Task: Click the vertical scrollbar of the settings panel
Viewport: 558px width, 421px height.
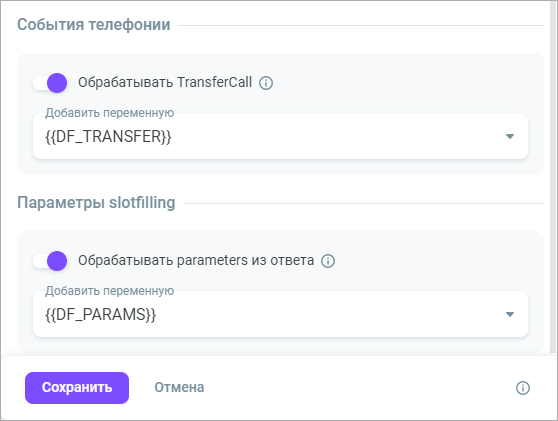Action: point(554,176)
